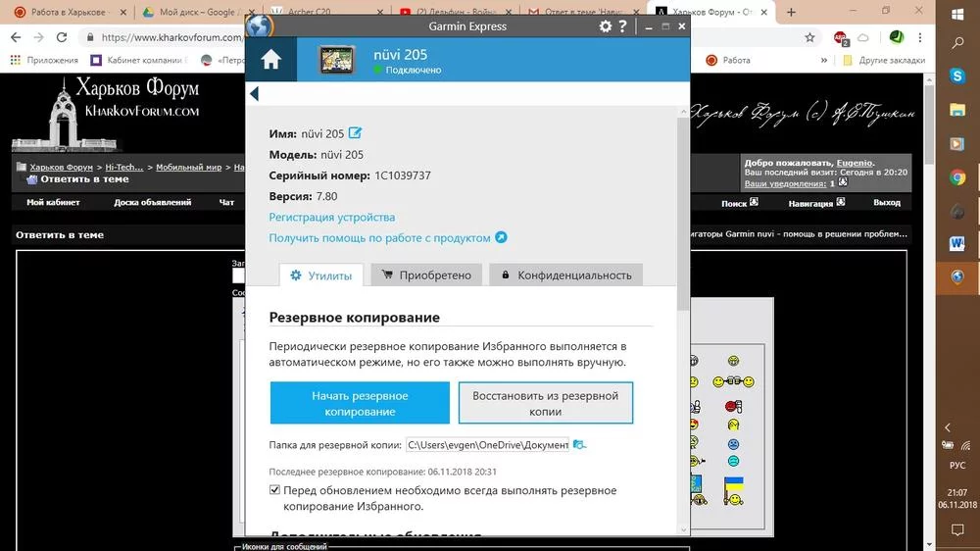Open Hi-Tech breadcrumb link

click(123, 167)
